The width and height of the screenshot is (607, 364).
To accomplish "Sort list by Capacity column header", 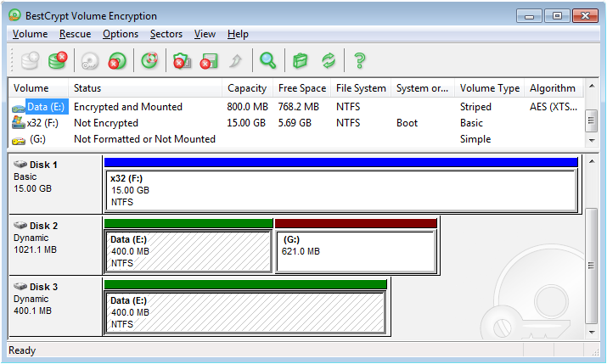I will click(x=247, y=88).
